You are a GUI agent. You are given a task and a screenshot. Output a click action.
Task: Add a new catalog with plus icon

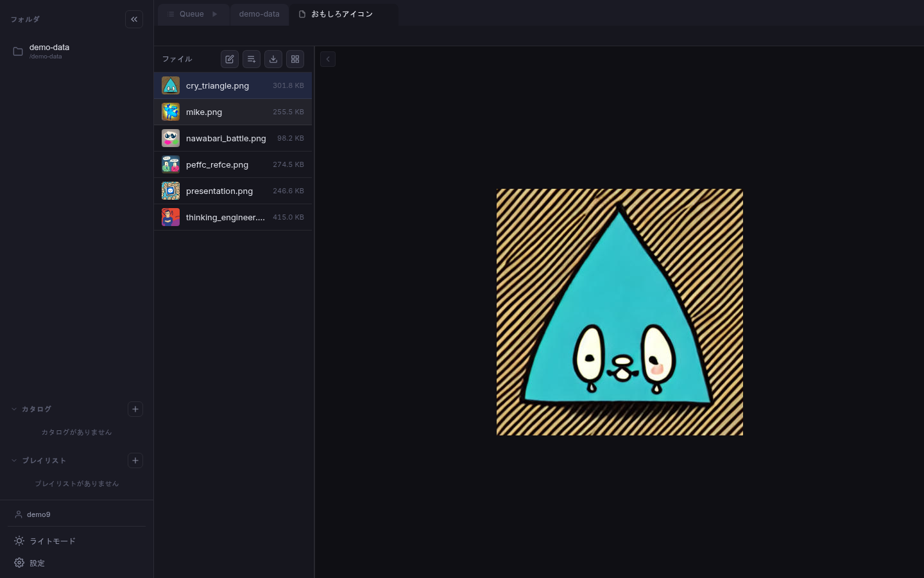tap(135, 409)
